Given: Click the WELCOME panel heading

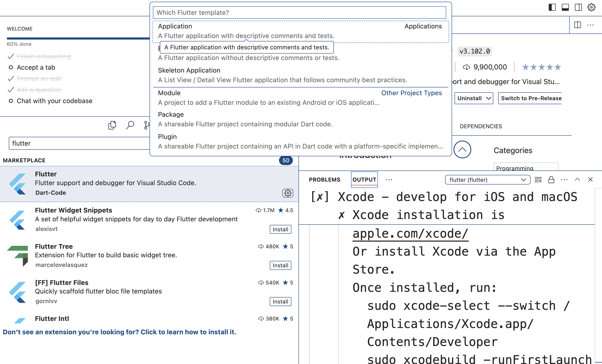Looking at the screenshot, I should (x=19, y=29).
